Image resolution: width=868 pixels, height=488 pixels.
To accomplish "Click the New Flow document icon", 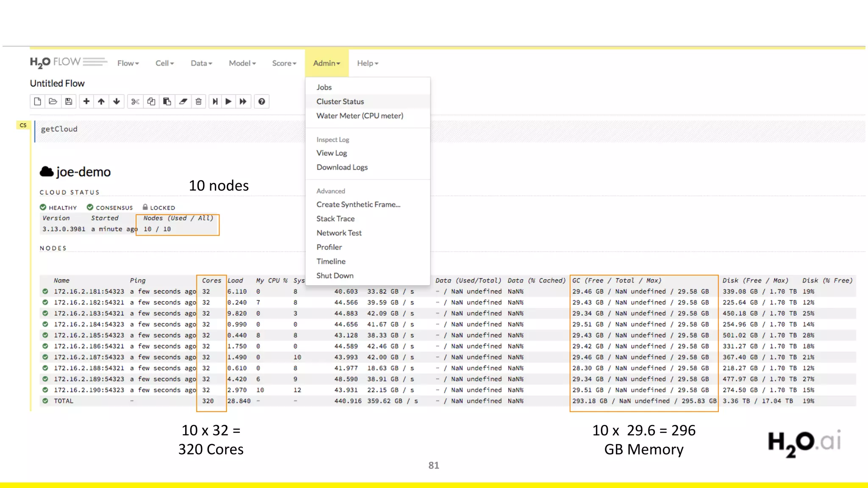I will click(x=37, y=101).
